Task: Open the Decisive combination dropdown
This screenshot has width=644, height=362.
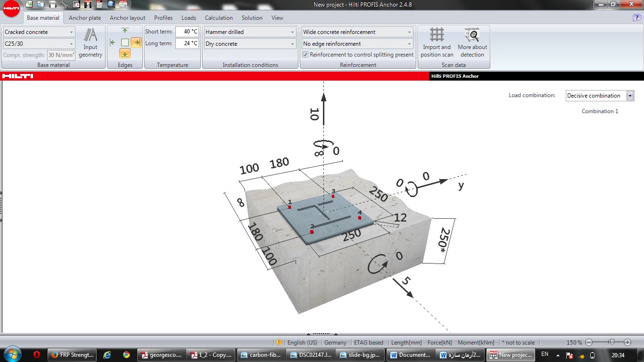Action: 630,96
